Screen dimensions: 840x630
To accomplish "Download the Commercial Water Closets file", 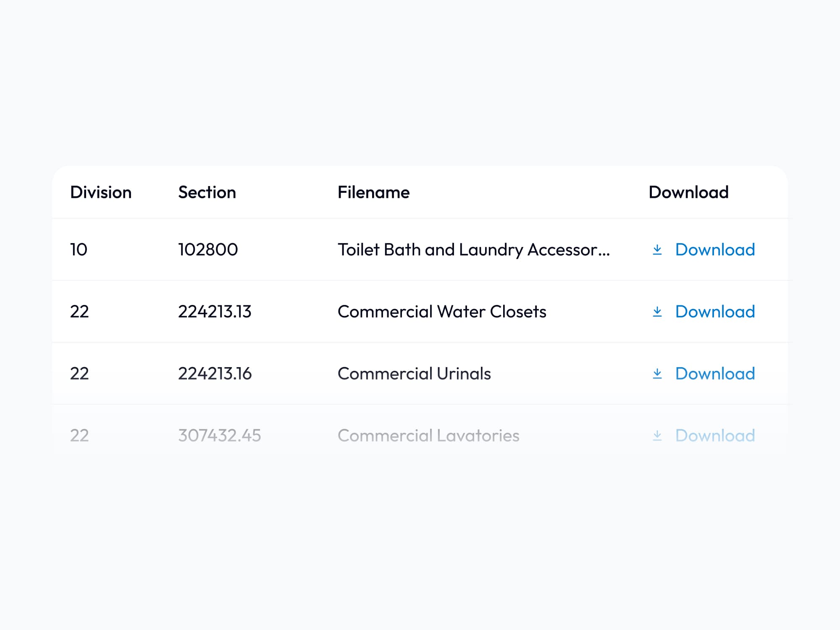I will [715, 312].
